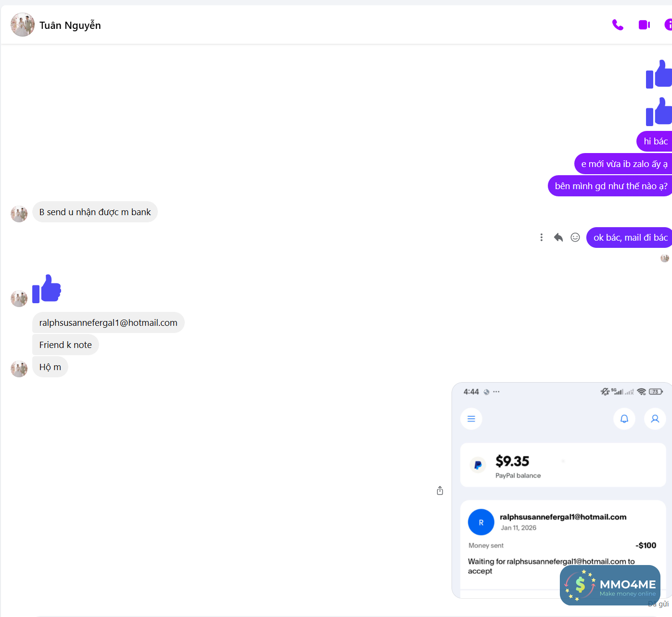Image resolution: width=672 pixels, height=617 pixels.
Task: Click the thumbs-up sticker from Tuân Nguyễn
Action: click(x=46, y=289)
